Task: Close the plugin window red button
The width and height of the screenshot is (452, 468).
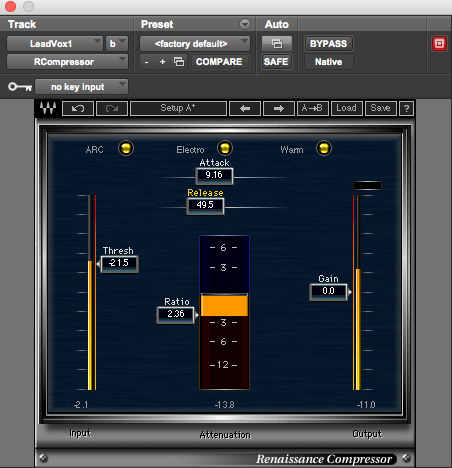Action: pyautogui.click(x=10, y=6)
